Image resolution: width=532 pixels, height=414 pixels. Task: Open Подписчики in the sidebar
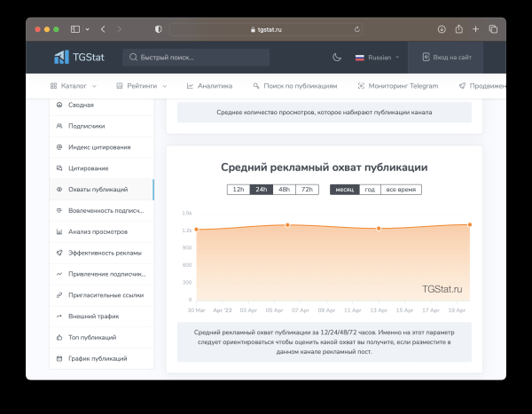tap(86, 126)
